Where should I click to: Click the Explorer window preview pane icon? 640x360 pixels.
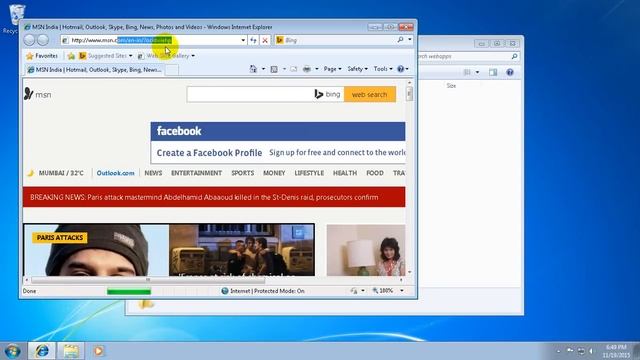pyautogui.click(x=493, y=72)
